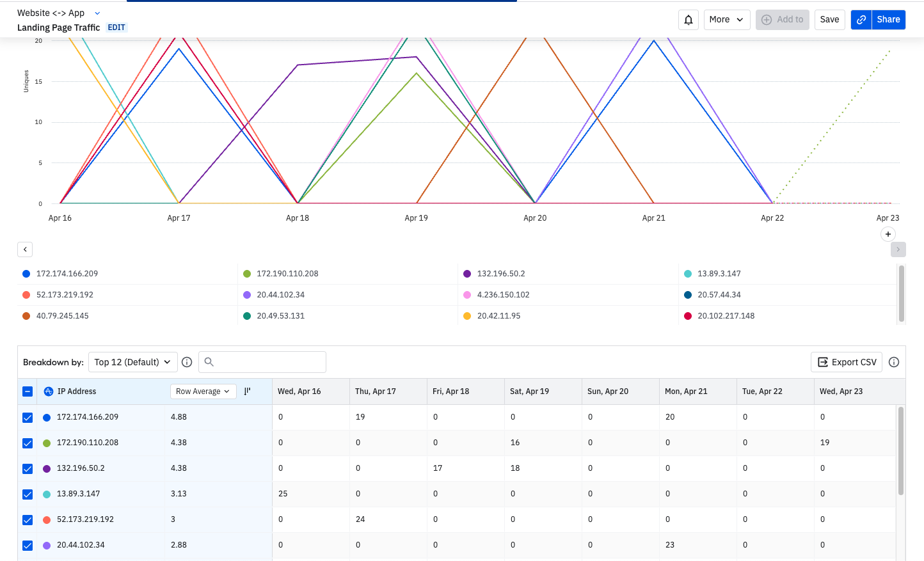Go to next legend page arrow
The image size is (924, 561).
[898, 249]
